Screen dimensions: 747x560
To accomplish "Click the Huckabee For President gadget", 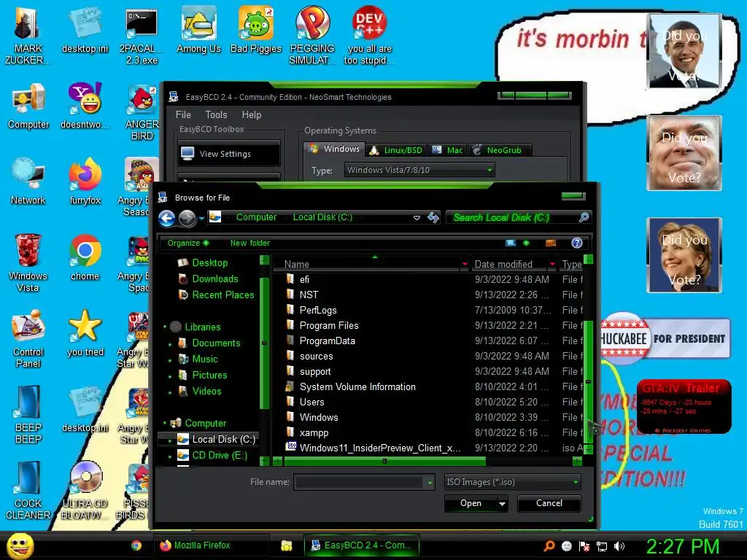I will pyautogui.click(x=665, y=338).
